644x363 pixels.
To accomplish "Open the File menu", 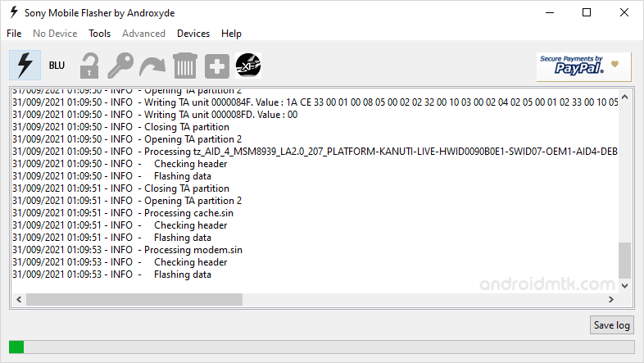I will [14, 34].
